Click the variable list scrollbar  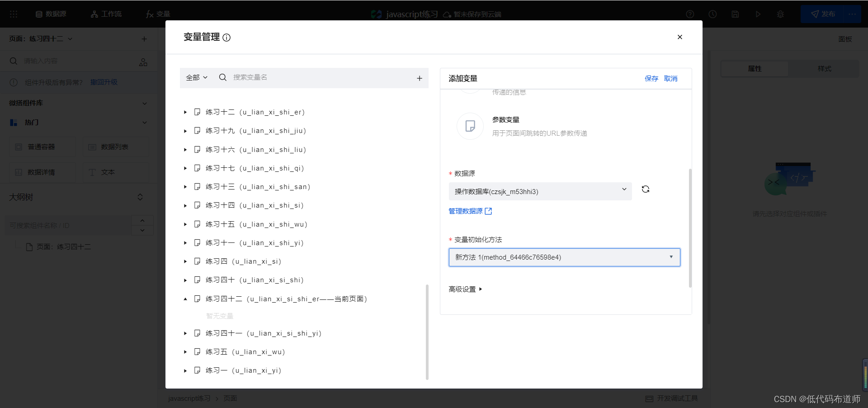tap(427, 332)
